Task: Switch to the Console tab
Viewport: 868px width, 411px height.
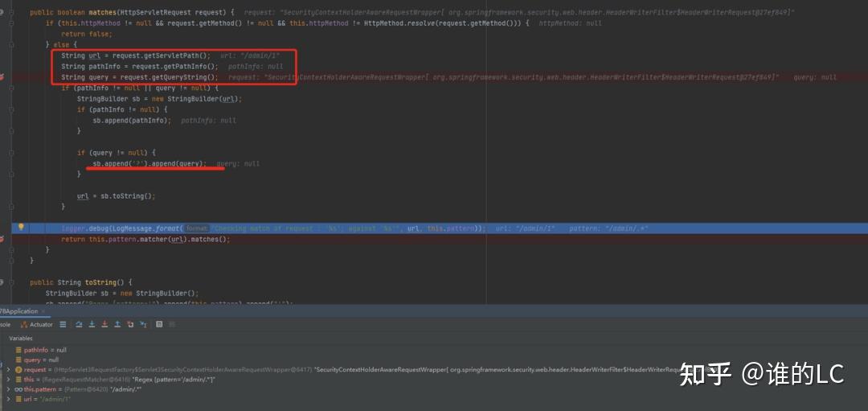Action: coord(5,325)
